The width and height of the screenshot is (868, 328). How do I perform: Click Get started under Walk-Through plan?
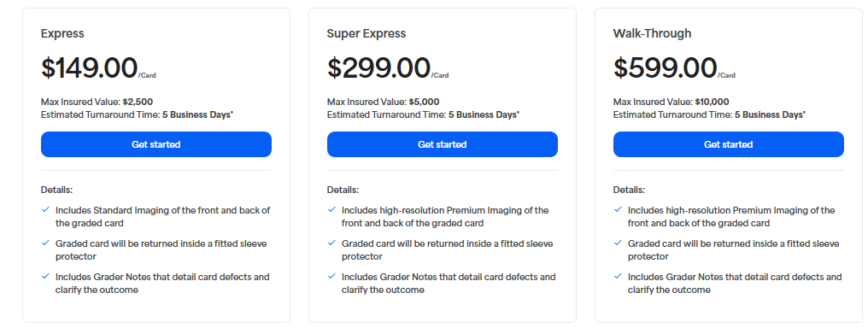click(x=729, y=144)
